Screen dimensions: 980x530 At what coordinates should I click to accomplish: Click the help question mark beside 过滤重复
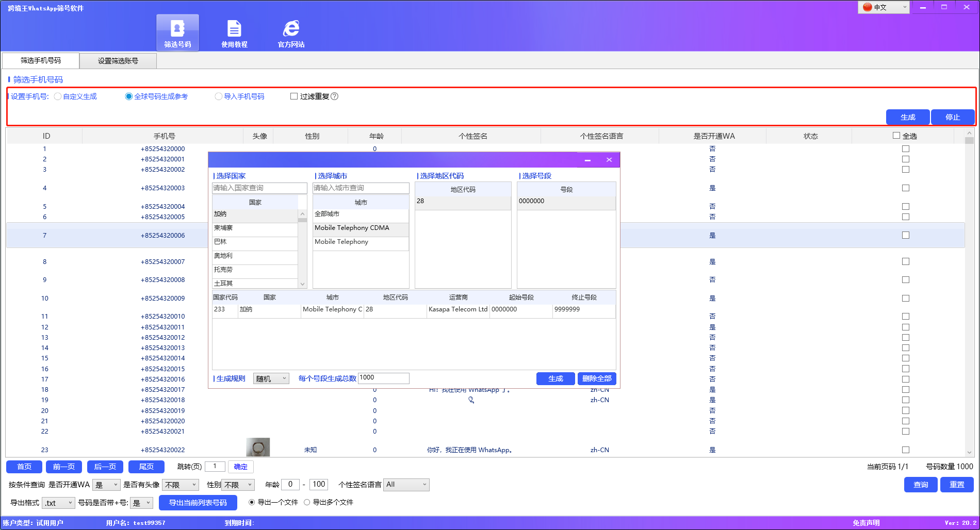pos(335,96)
